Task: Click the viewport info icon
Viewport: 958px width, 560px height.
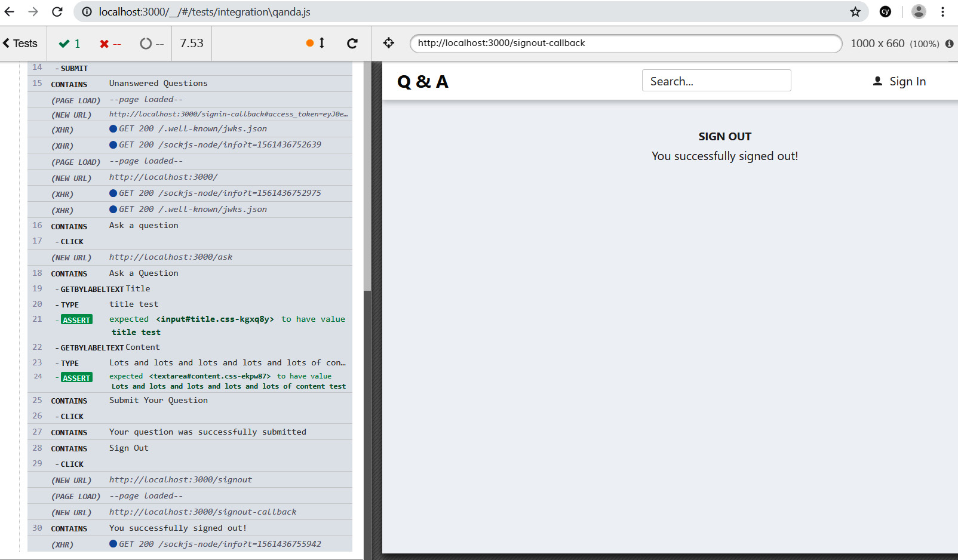Action: [x=949, y=44]
